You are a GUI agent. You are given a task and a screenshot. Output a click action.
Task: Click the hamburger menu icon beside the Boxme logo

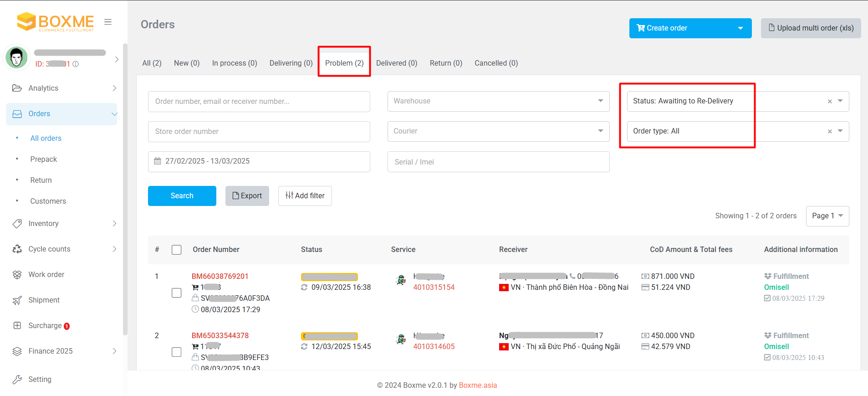pyautogui.click(x=108, y=22)
